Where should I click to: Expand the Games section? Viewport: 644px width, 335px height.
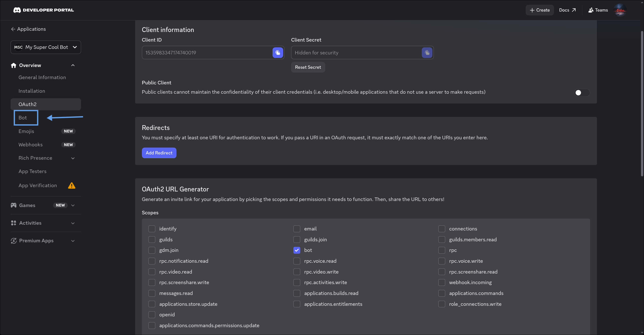pos(73,205)
